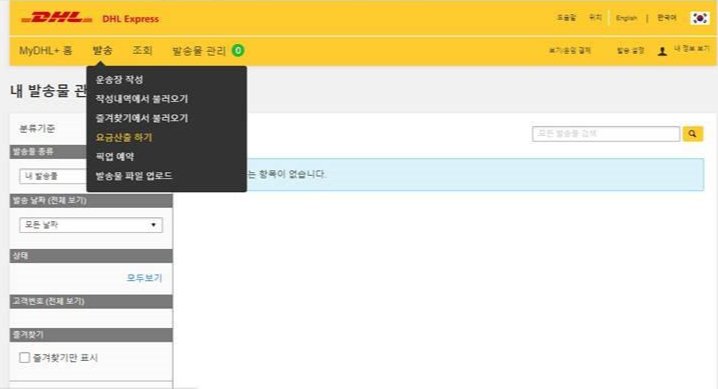Switch language to 한국어
The image size is (718, 389).
(667, 18)
